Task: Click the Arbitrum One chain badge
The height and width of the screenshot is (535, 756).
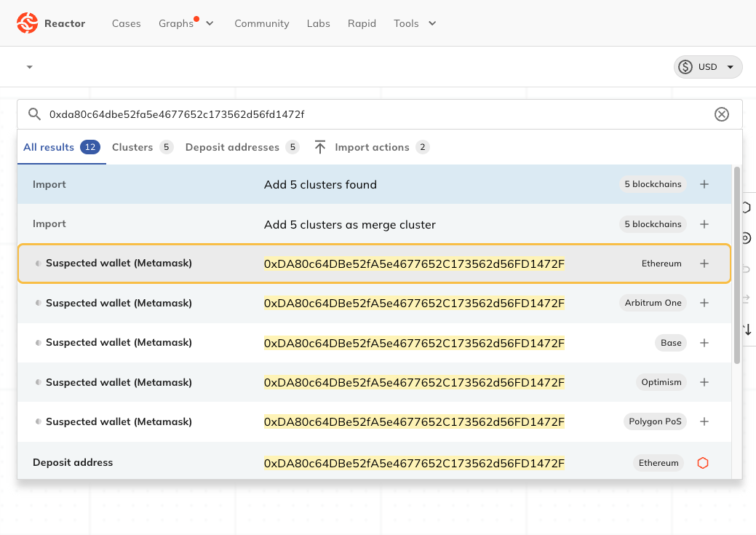Action: click(653, 303)
